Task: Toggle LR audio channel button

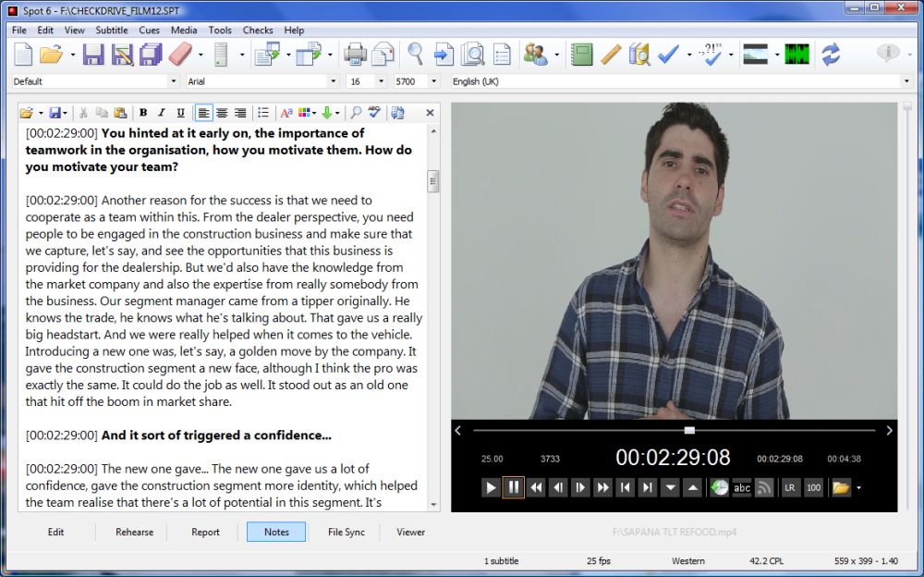Action: tap(789, 488)
